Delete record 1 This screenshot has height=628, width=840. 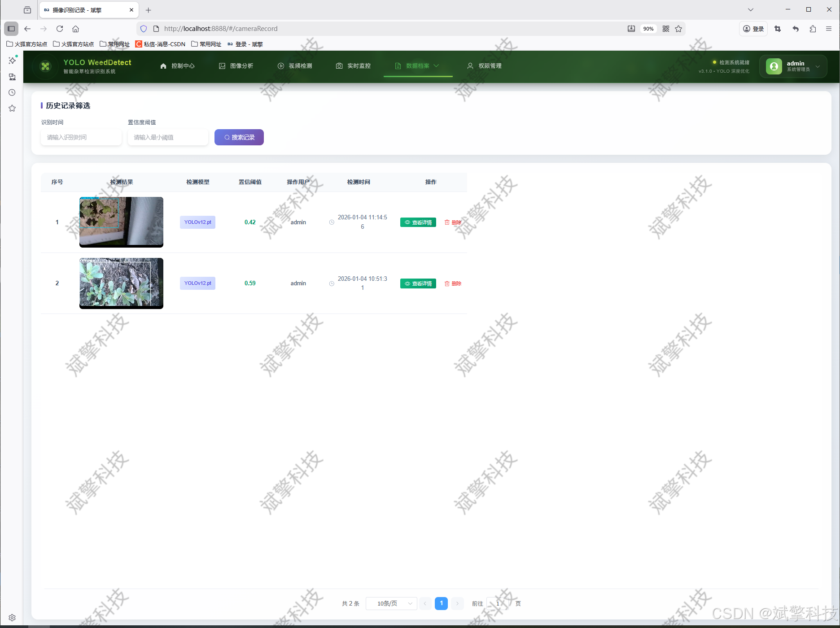[453, 222]
